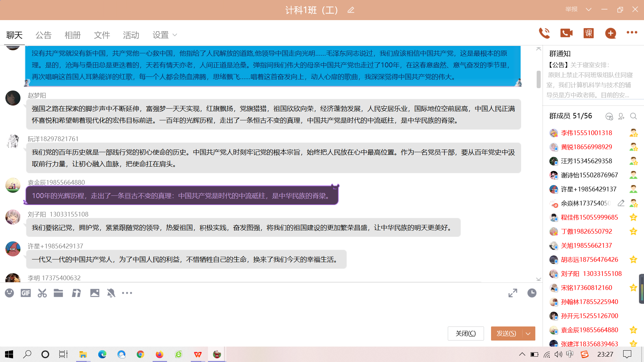This screenshot has width=644, height=362.
Task: Open the GIF sticker panel
Action: (25, 293)
